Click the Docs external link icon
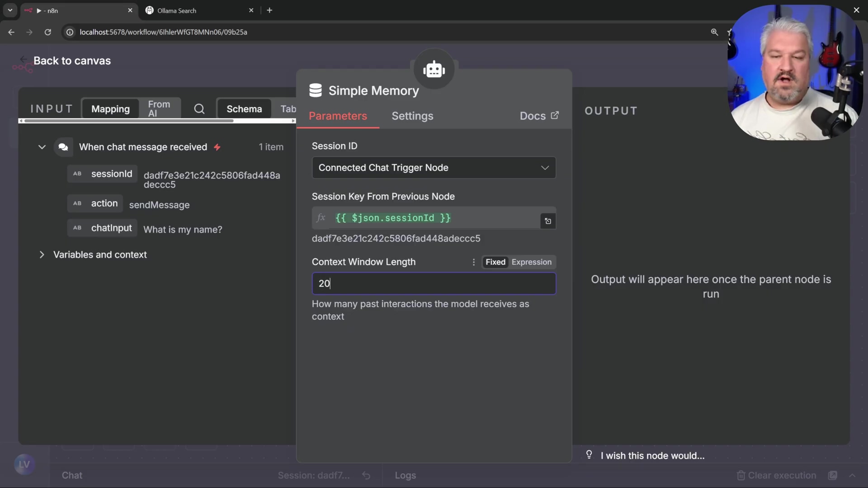Viewport: 868px width, 488px height. coord(555,116)
